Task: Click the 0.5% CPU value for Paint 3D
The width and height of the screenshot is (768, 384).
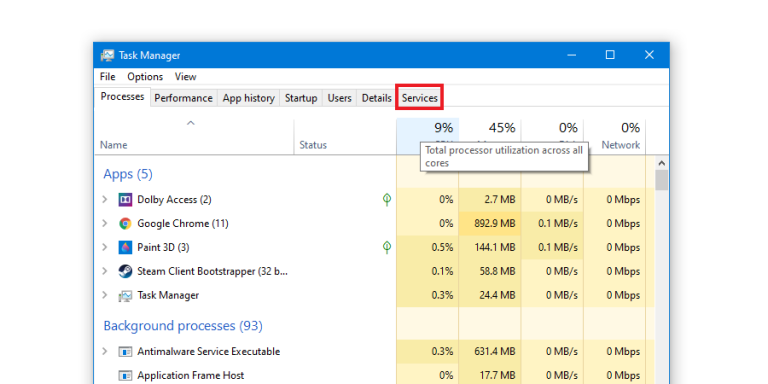Action: click(x=442, y=247)
